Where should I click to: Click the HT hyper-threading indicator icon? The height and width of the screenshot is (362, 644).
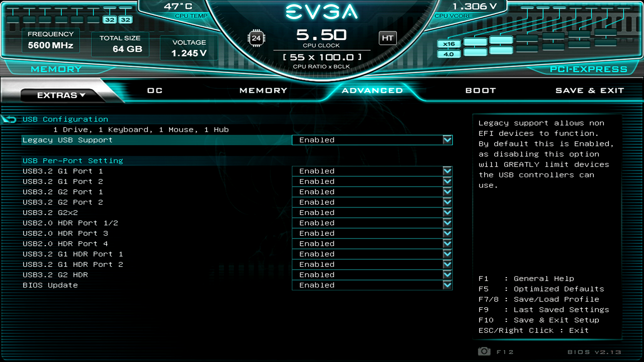(387, 38)
